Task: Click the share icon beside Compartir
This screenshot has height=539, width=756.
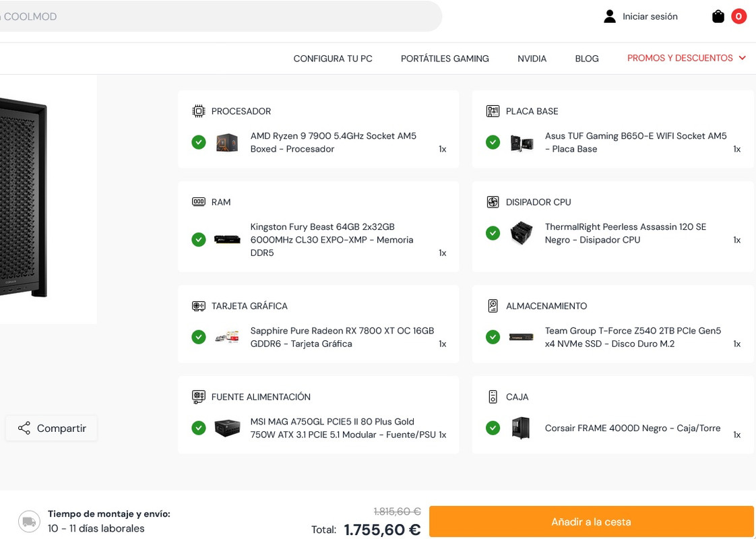Action: click(x=24, y=428)
